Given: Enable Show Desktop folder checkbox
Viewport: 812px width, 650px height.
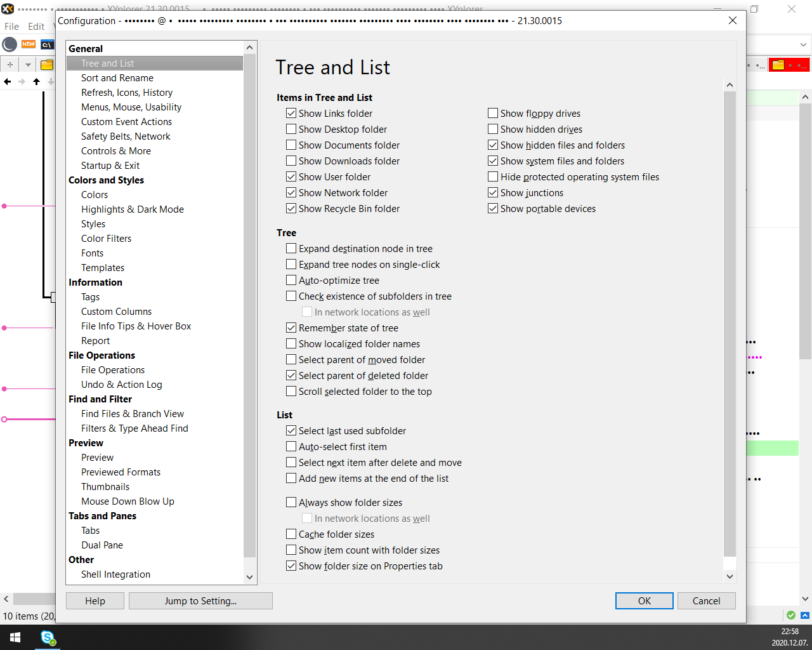Looking at the screenshot, I should coord(291,129).
